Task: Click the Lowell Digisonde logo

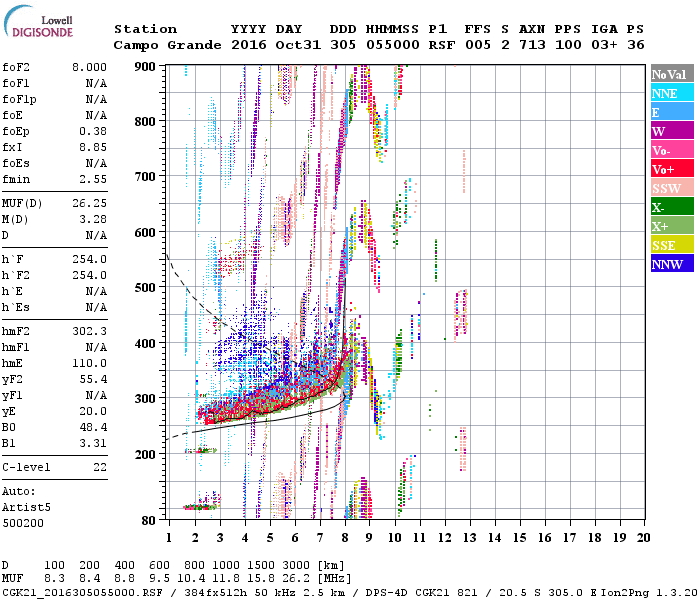Action: 39,22
